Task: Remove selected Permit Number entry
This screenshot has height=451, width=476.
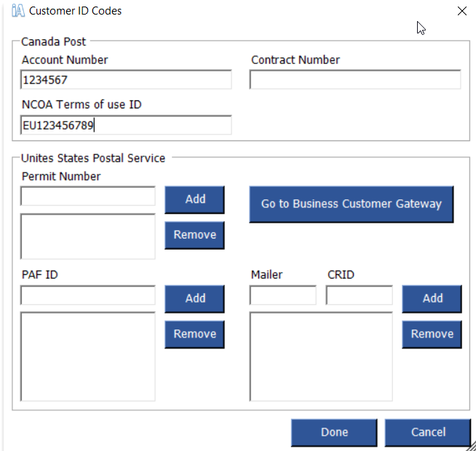Action: click(194, 235)
